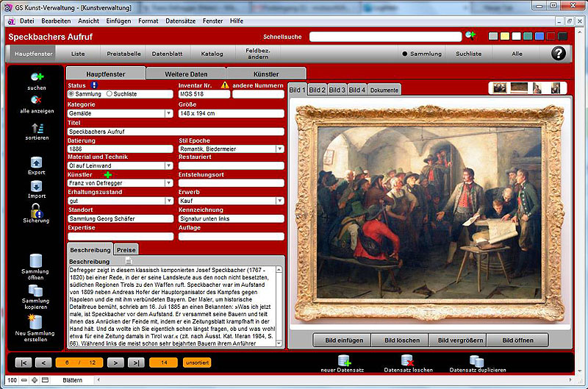Click the unsortiert button
588x389 pixels.
coord(197,363)
